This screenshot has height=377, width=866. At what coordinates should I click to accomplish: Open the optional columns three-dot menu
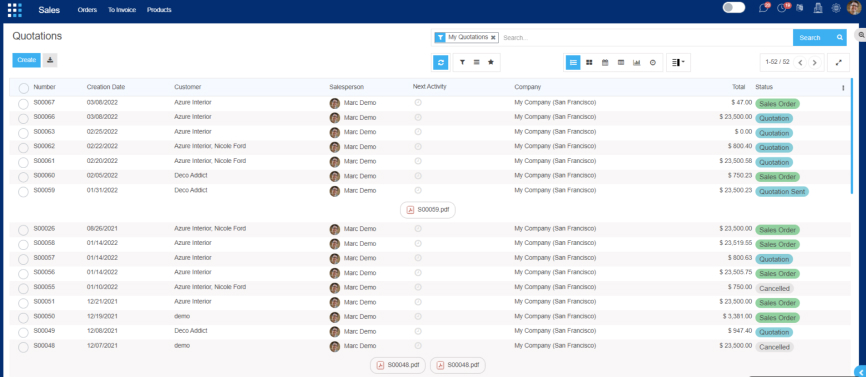click(843, 88)
